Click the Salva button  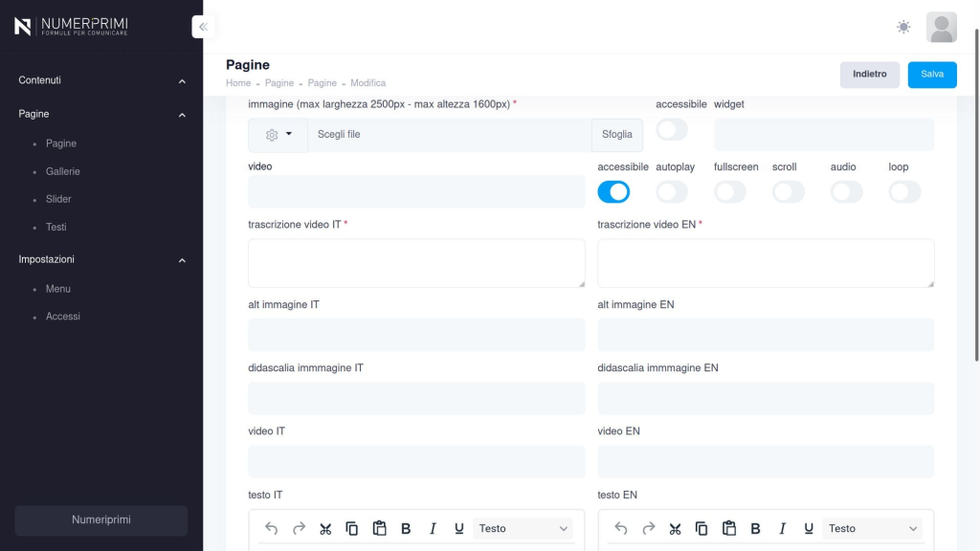[931, 75]
